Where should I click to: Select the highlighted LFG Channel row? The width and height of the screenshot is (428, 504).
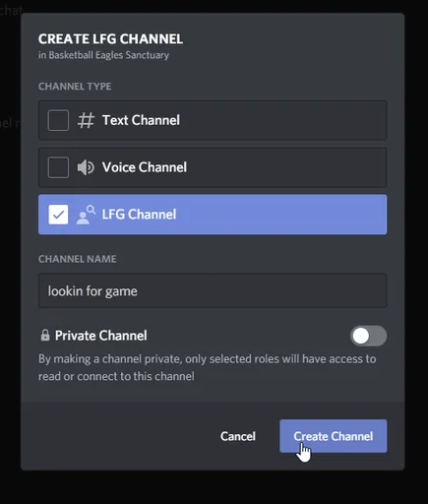213,215
